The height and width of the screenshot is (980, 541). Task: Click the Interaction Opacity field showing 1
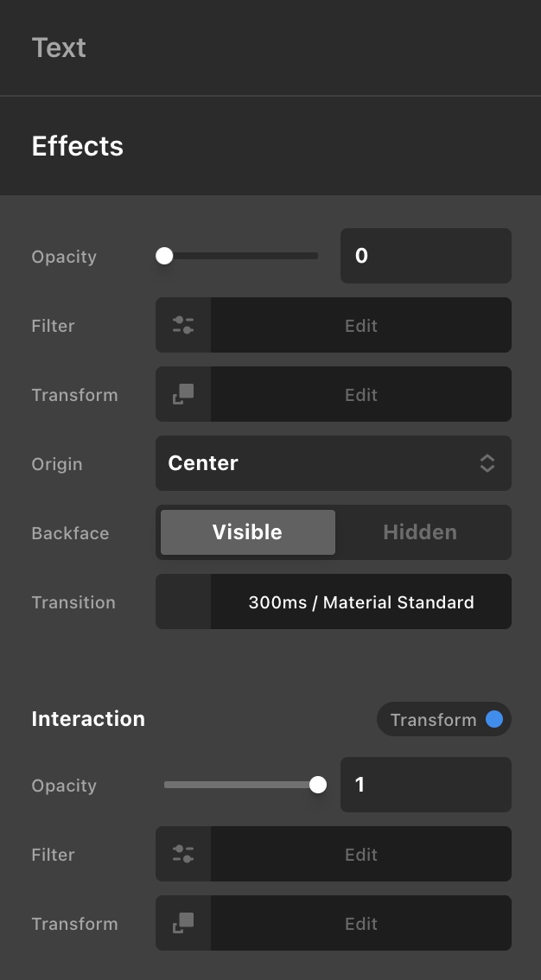click(x=425, y=785)
